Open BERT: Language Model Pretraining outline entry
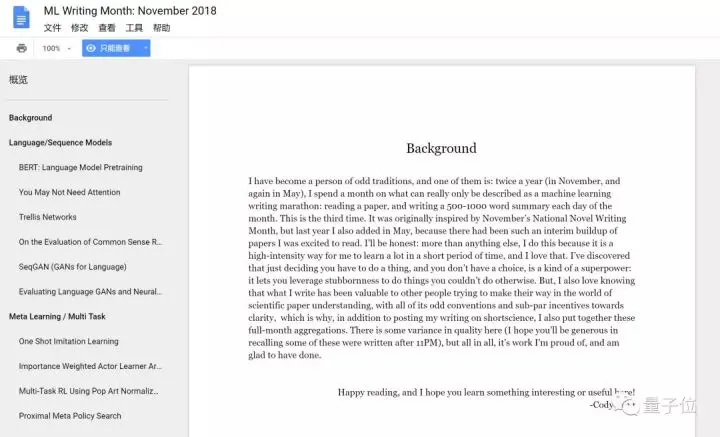The width and height of the screenshot is (720, 437). (80, 167)
